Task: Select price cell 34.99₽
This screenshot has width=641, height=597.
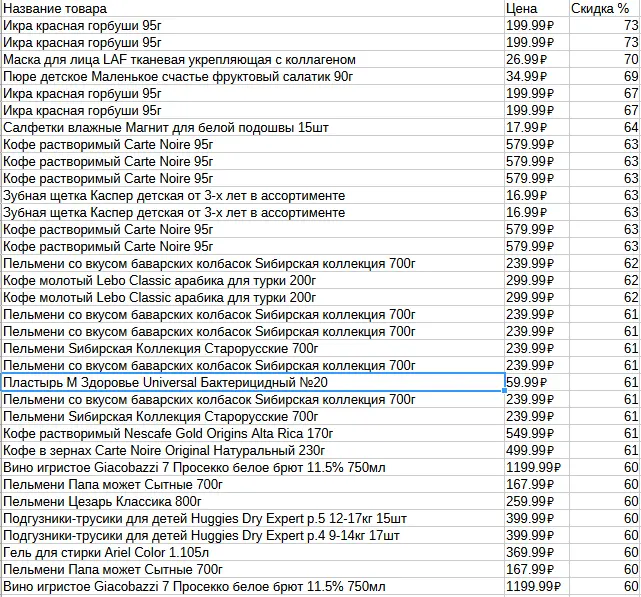Action: click(537, 76)
